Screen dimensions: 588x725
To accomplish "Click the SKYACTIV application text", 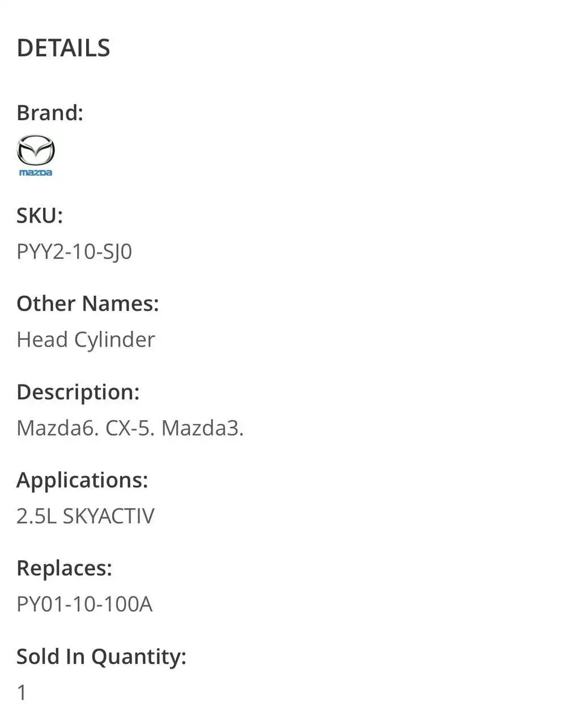I will (108, 517).
